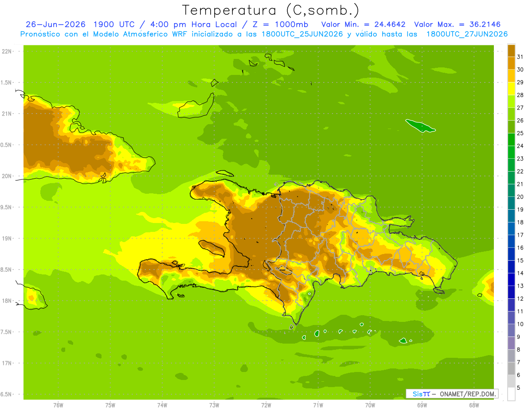Click the "17N" latitude label
This screenshot has height=411, width=532.
click(x=7, y=363)
